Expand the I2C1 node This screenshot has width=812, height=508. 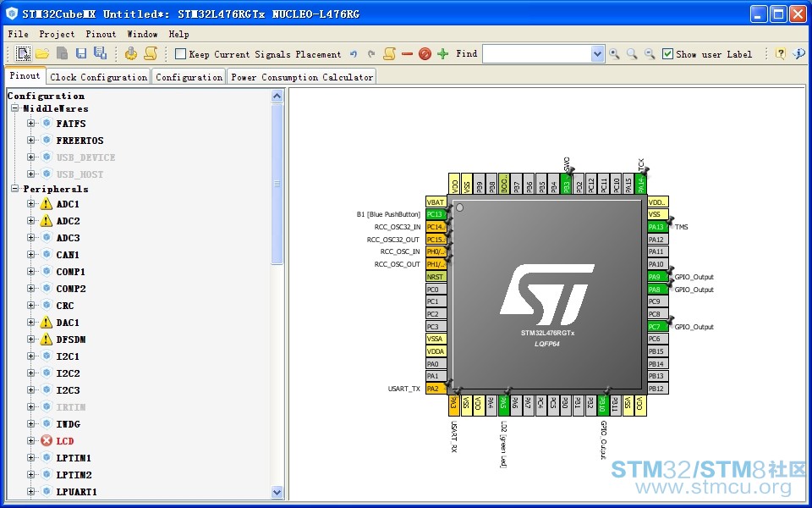tap(31, 356)
